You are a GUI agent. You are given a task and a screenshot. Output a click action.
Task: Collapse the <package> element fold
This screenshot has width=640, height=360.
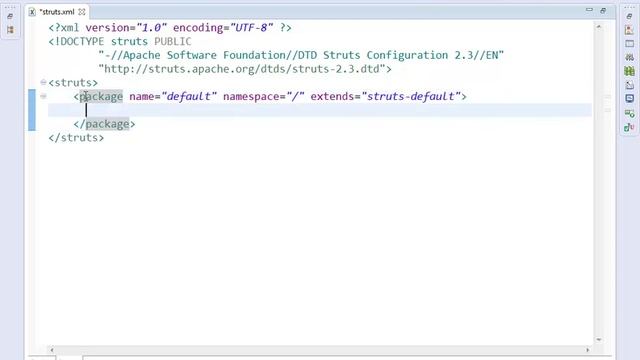(x=43, y=96)
